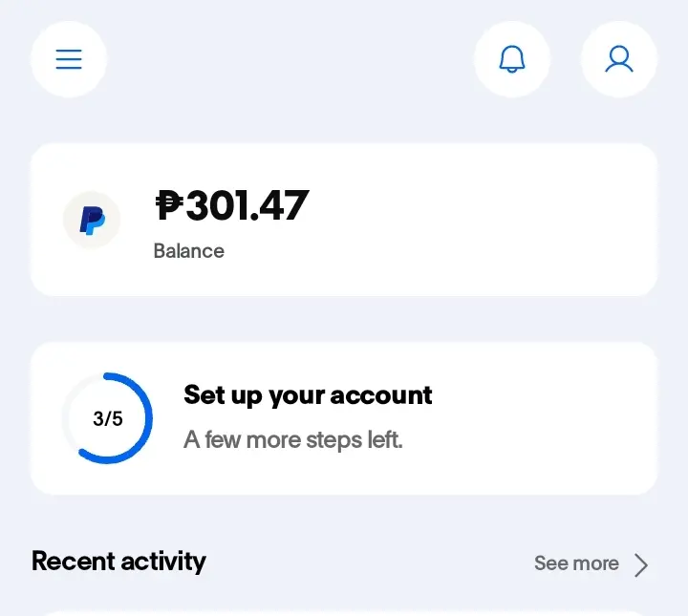Open the partially visible first activity card
The image size is (688, 616).
(x=344, y=613)
